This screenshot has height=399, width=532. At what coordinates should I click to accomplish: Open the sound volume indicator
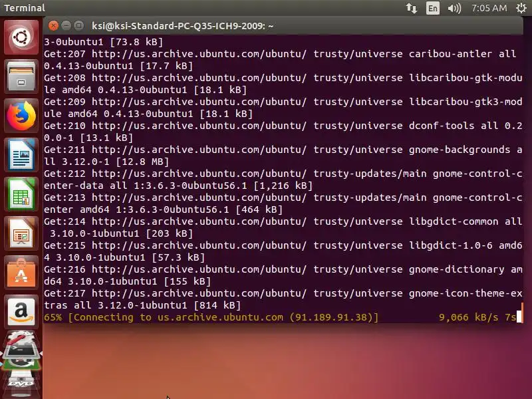[454, 8]
